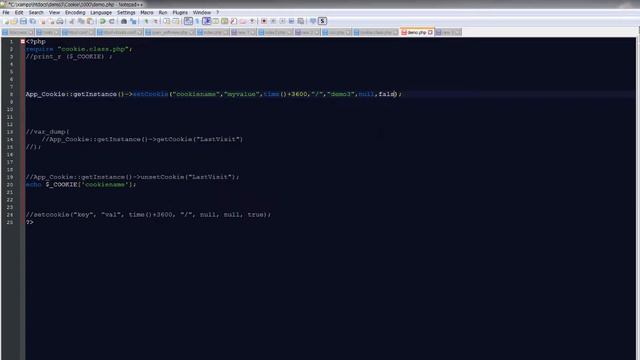Start macro recording with red dot icon
This screenshot has height=360, width=640.
pyautogui.click(x=264, y=21)
